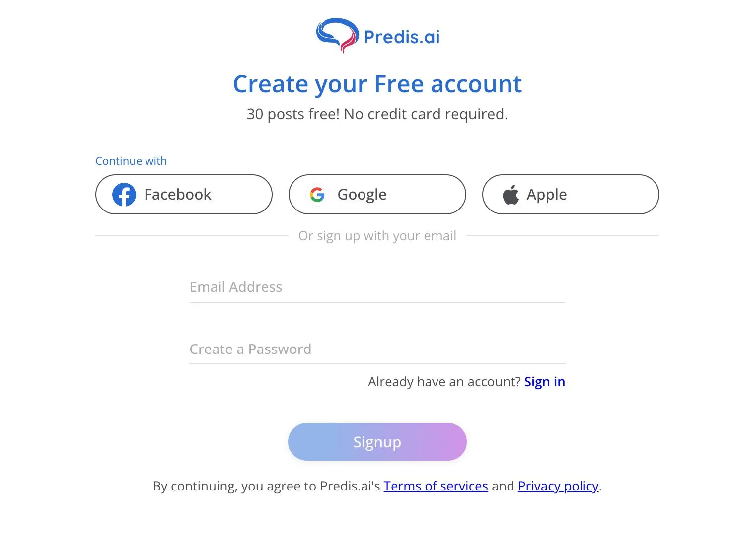Viewport: 729px width, 560px height.
Task: Click the 'Continue with' label
Action: coord(131,161)
